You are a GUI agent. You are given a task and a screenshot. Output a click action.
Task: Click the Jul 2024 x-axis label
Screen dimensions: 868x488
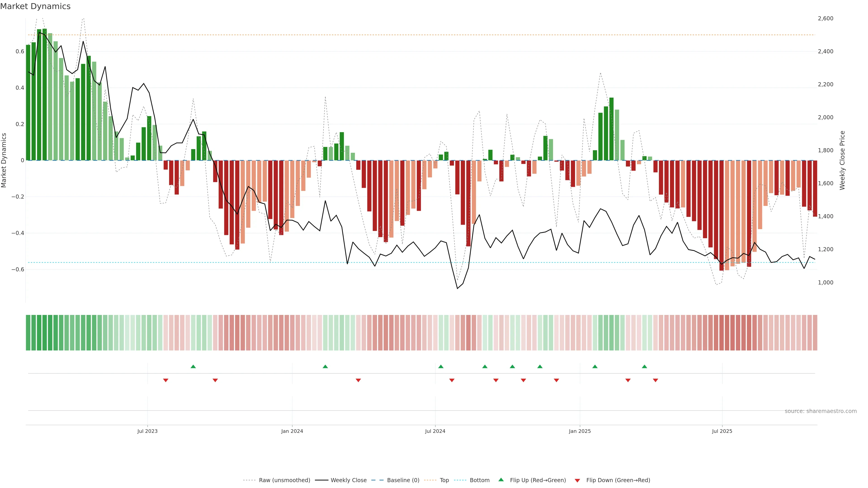435,431
